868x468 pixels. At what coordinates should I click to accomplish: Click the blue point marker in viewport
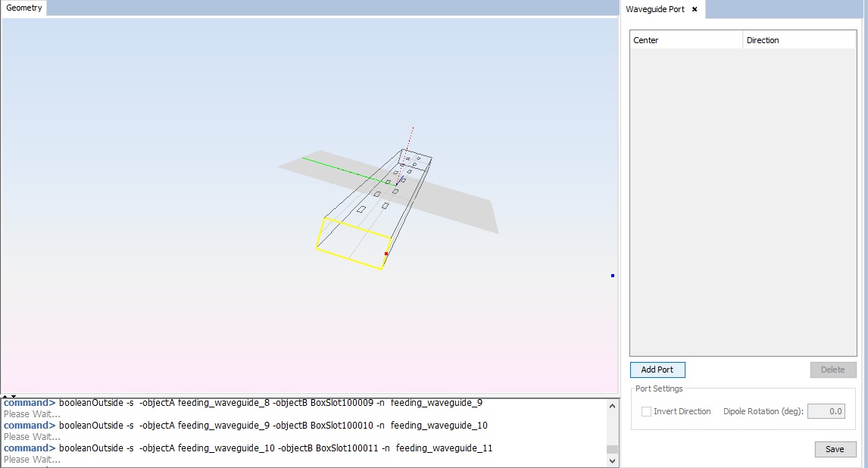(613, 276)
